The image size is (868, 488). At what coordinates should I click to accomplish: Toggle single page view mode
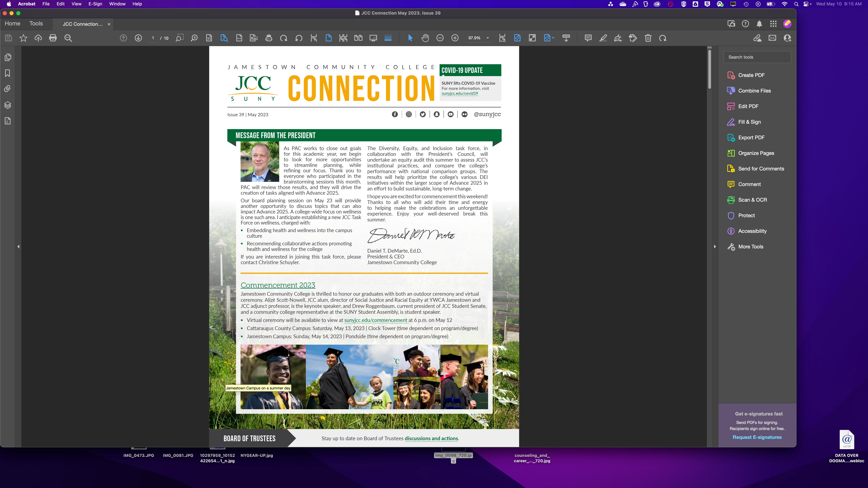[329, 38]
